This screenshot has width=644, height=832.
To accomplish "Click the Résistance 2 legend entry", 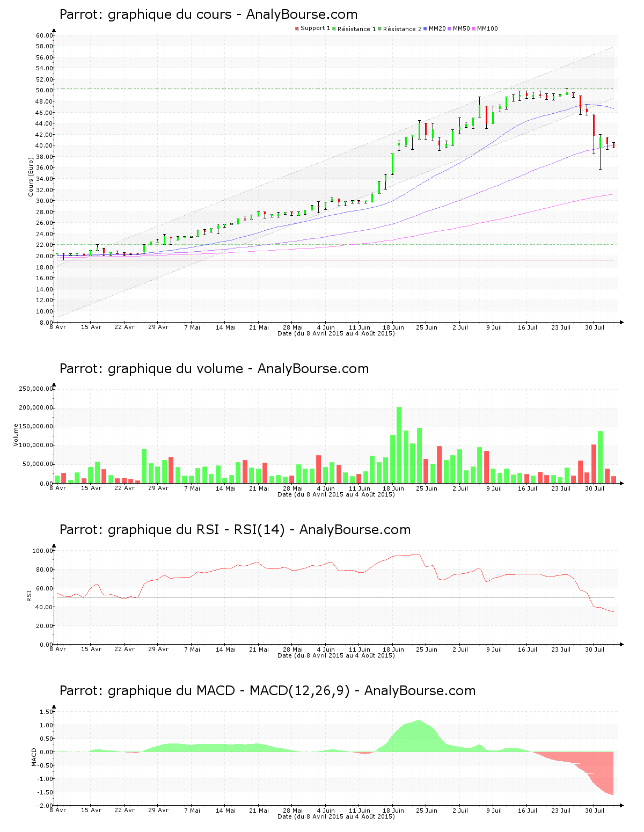I will pos(400,29).
